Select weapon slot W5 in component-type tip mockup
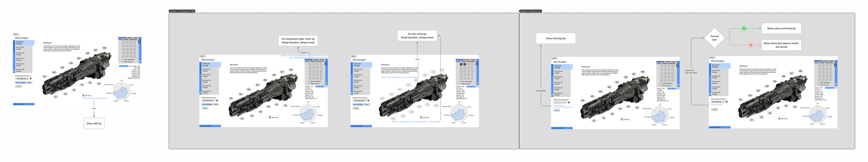The height and width of the screenshot is (162, 868). [265, 80]
